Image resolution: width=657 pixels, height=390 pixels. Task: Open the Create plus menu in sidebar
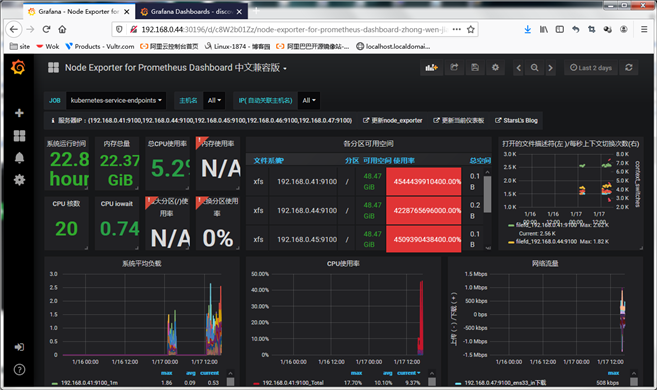click(x=19, y=113)
